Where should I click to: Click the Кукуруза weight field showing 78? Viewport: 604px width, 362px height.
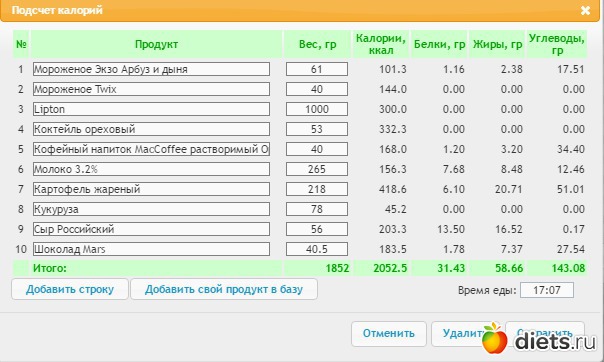(317, 209)
